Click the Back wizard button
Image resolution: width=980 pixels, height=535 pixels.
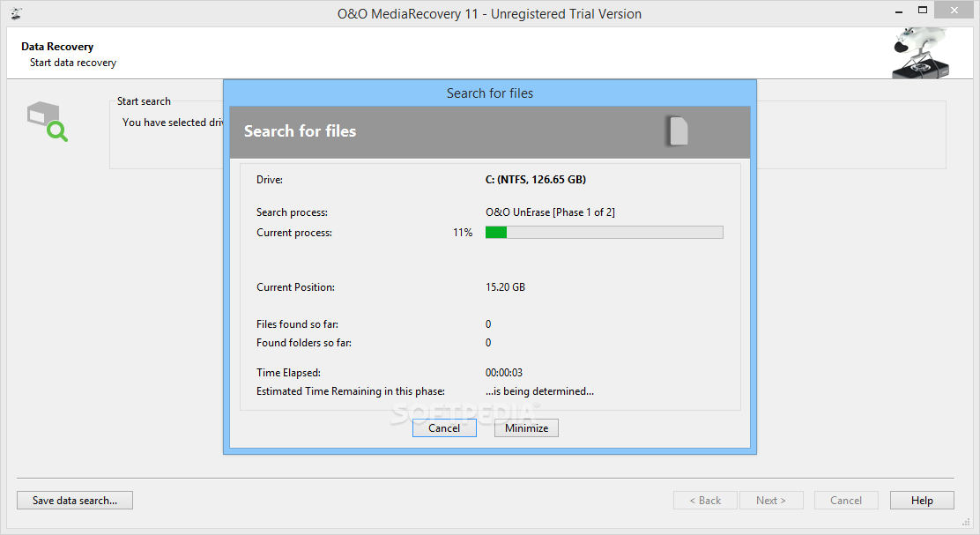[705, 501]
